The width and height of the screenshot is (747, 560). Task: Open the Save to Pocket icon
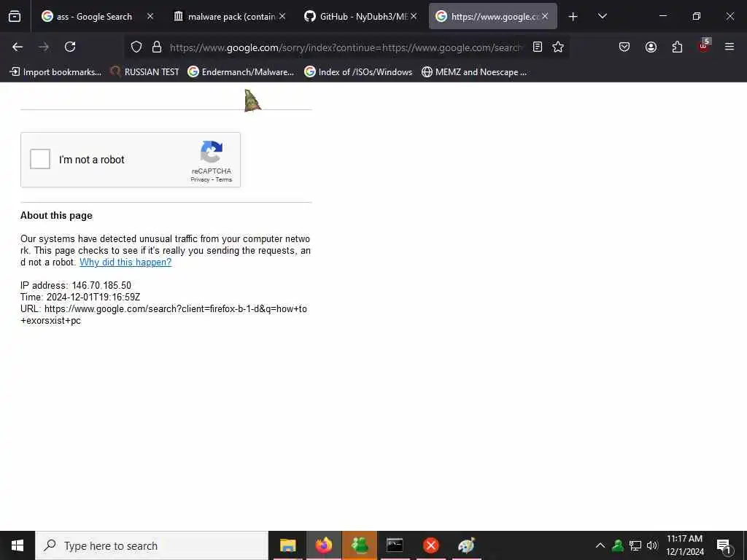[624, 47]
